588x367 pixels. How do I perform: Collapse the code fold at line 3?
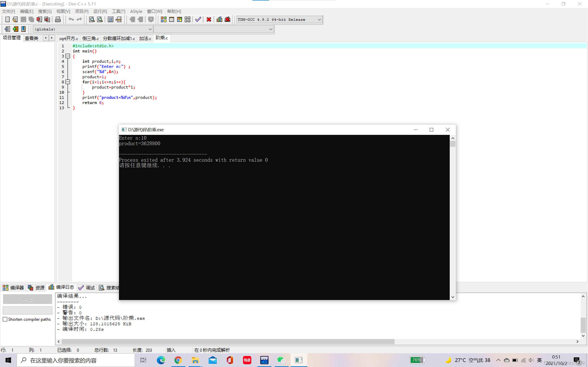[x=68, y=56]
